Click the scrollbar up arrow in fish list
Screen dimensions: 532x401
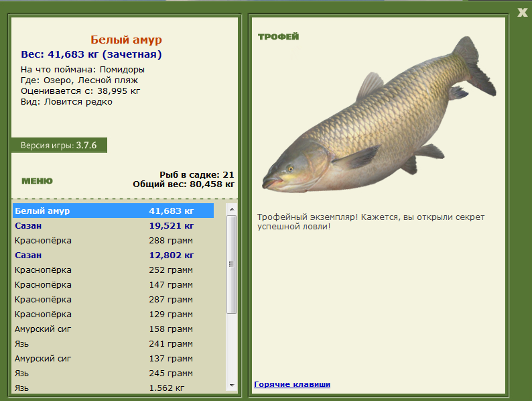[232, 209]
